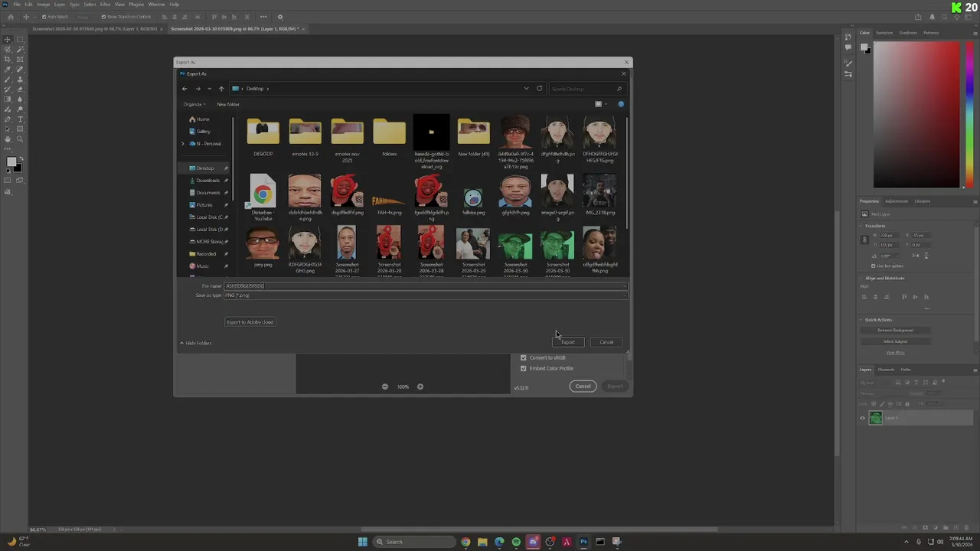This screenshot has width=980, height=551.
Task: Click Cancel in the file dialog
Action: point(606,342)
